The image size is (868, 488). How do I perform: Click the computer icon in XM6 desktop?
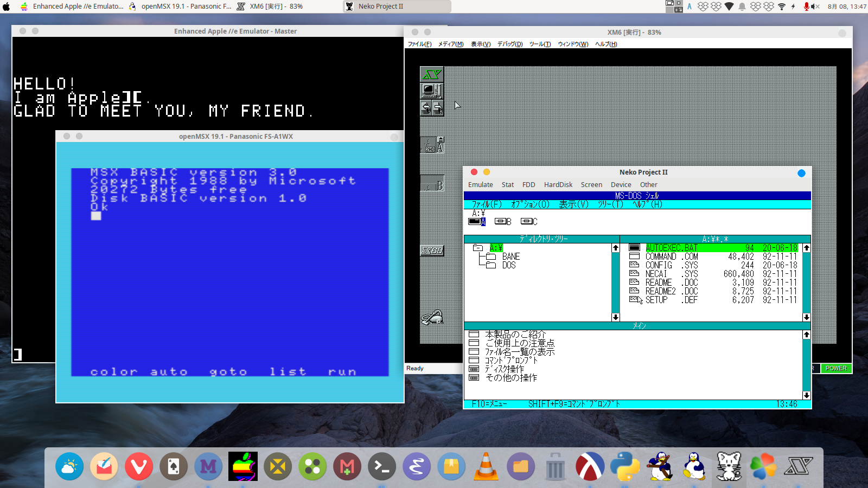click(432, 91)
